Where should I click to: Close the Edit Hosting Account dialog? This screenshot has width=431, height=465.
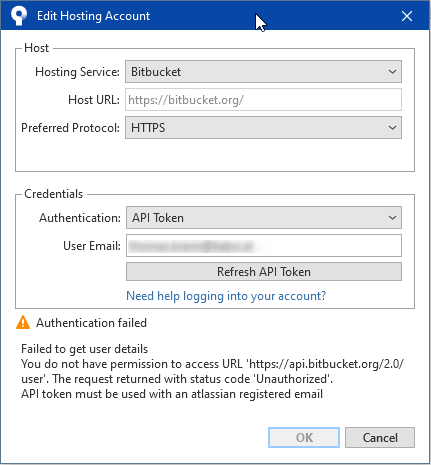point(407,16)
